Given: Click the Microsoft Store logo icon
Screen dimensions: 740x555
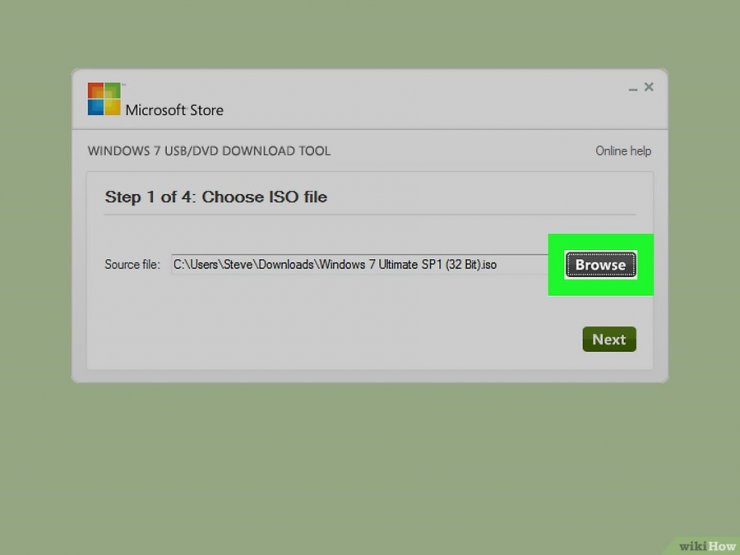Looking at the screenshot, I should tap(104, 99).
